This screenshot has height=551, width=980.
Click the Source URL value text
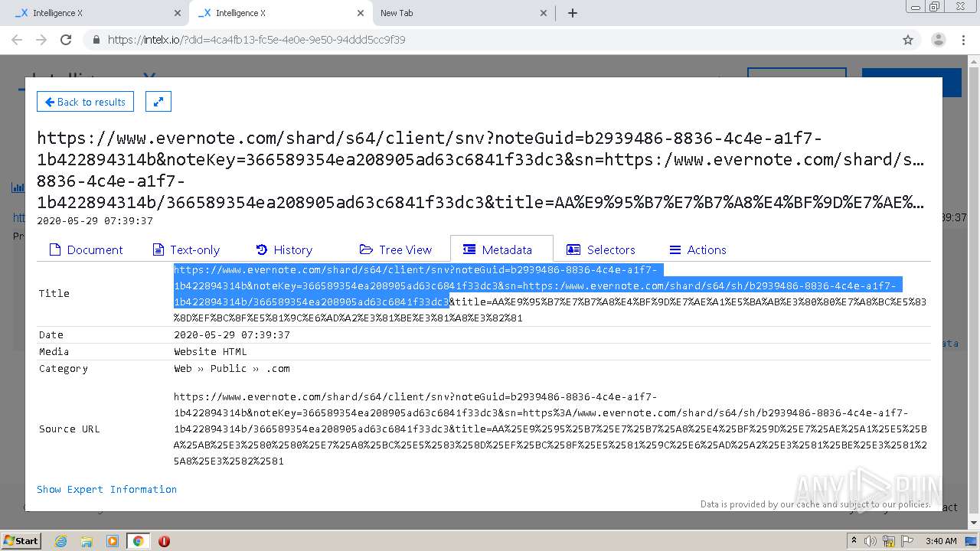coord(550,429)
